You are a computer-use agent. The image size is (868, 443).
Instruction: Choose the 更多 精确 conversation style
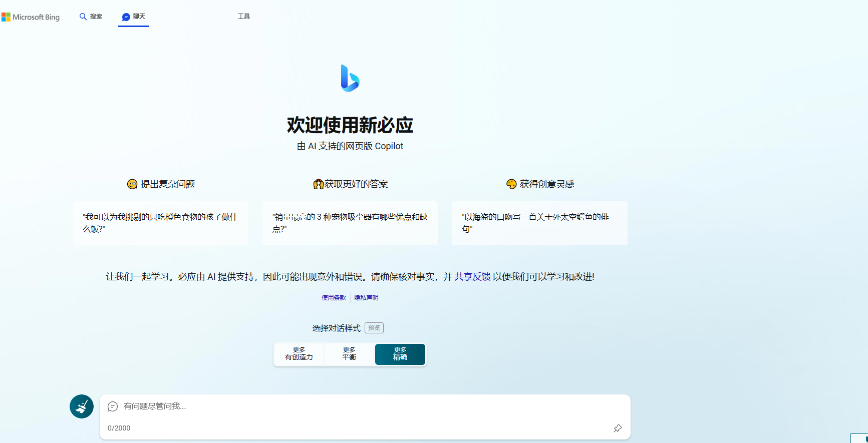click(400, 354)
